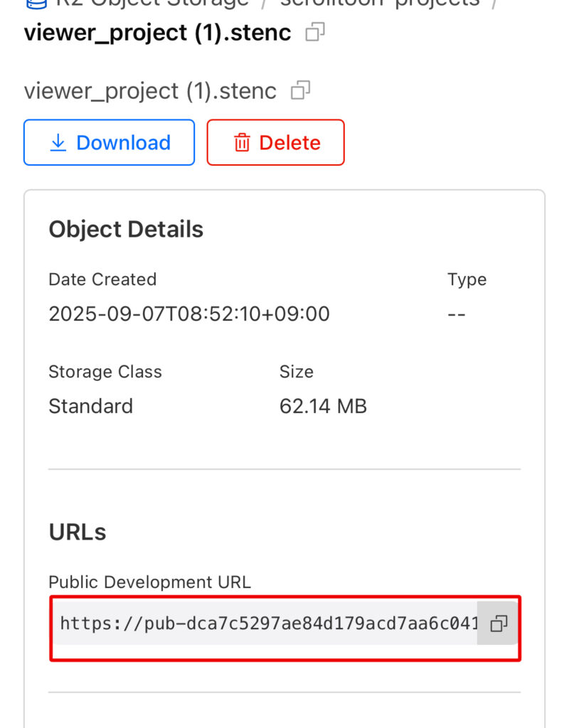The height and width of the screenshot is (728, 569).
Task: Click the Public Development URL label
Action: (x=149, y=582)
